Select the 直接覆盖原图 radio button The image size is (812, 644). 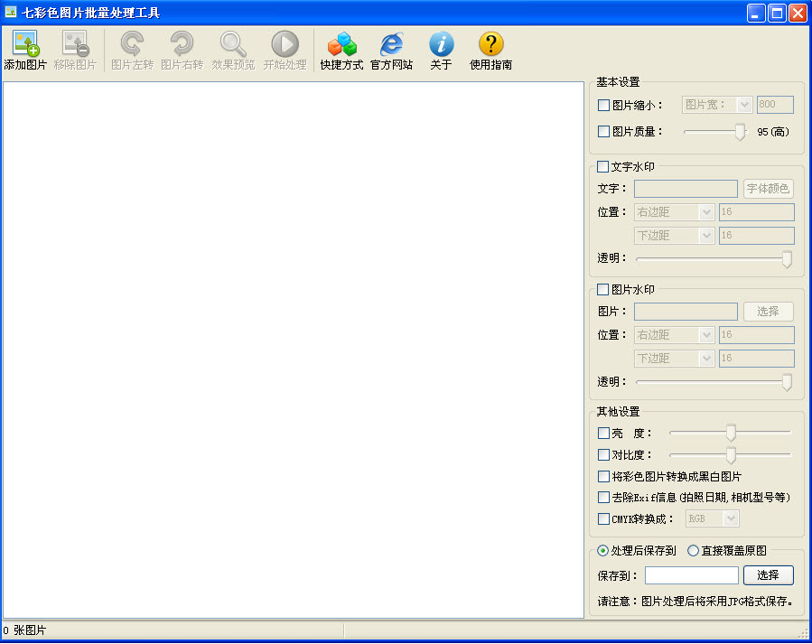(x=692, y=550)
